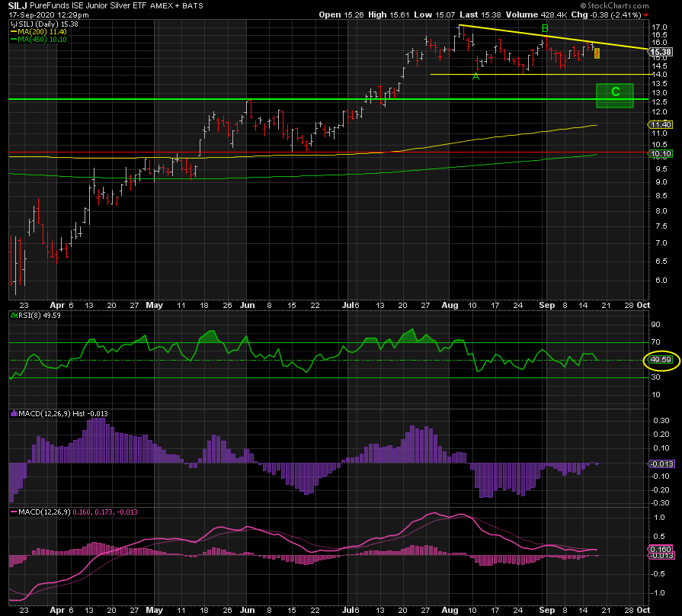The image size is (682, 616).
Task: Click the 1.0 level on bottom MACD axis
Action: pyautogui.click(x=660, y=518)
